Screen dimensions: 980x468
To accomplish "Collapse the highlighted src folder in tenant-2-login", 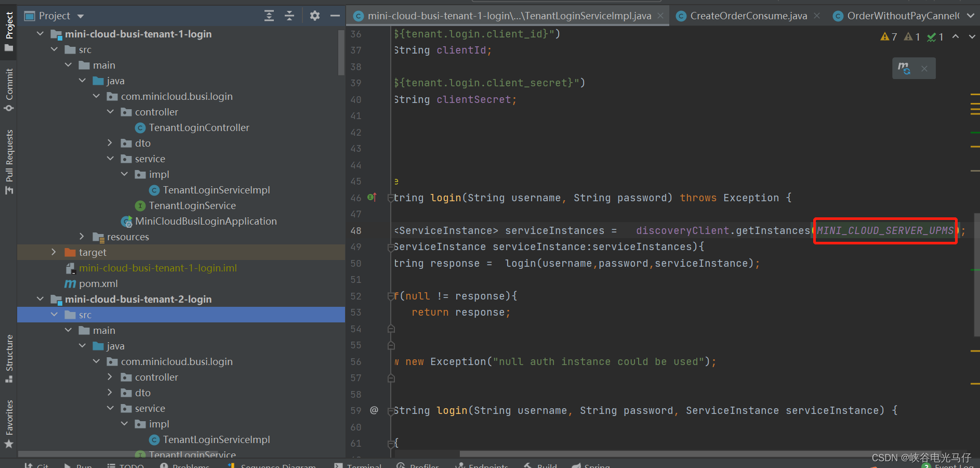I will tap(54, 315).
